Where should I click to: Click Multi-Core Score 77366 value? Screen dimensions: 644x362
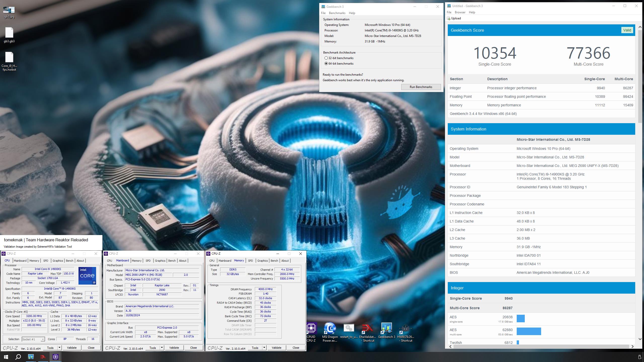[x=588, y=53]
